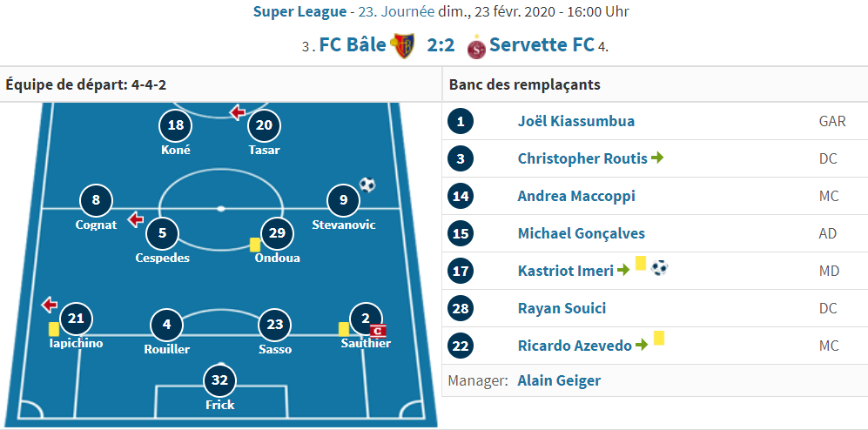The image size is (868, 430).
Task: Click the number 28 badge for Rayan Souici
Action: tap(461, 308)
